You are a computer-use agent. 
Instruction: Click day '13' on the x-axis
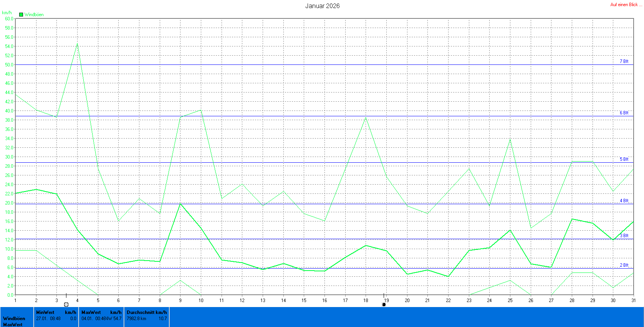(263, 301)
